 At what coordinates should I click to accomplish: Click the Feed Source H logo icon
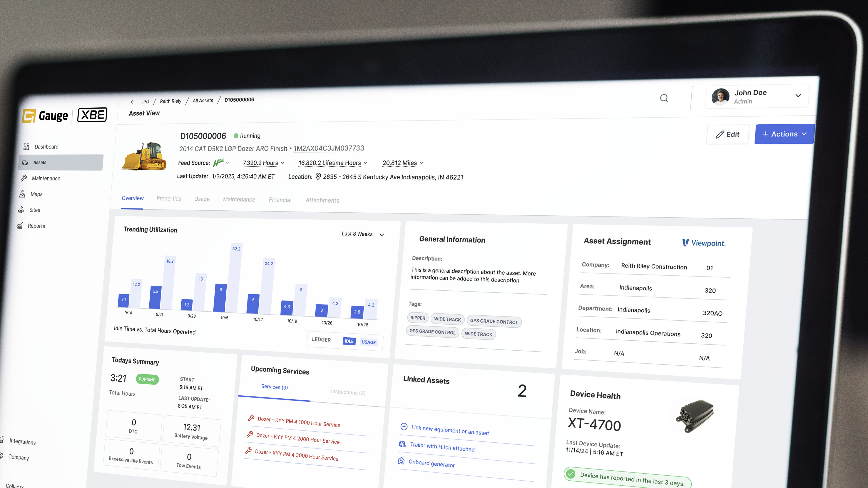point(218,163)
